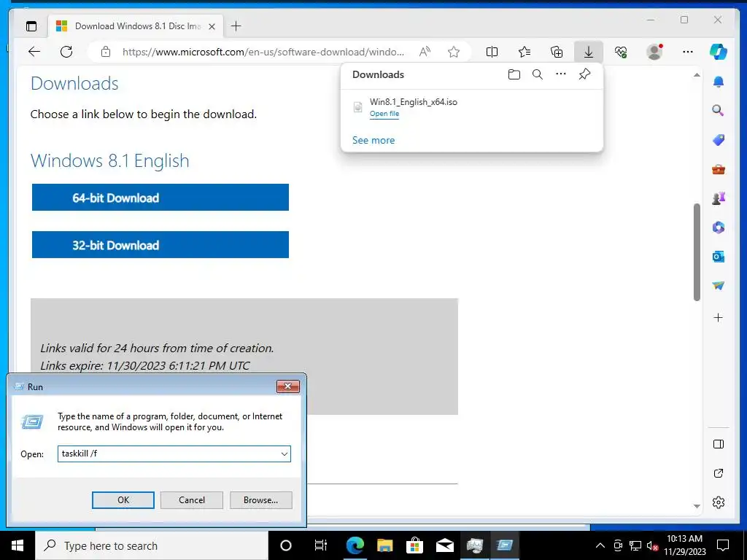The height and width of the screenshot is (560, 747).
Task: Open Mail app from the taskbar
Action: pyautogui.click(x=444, y=545)
